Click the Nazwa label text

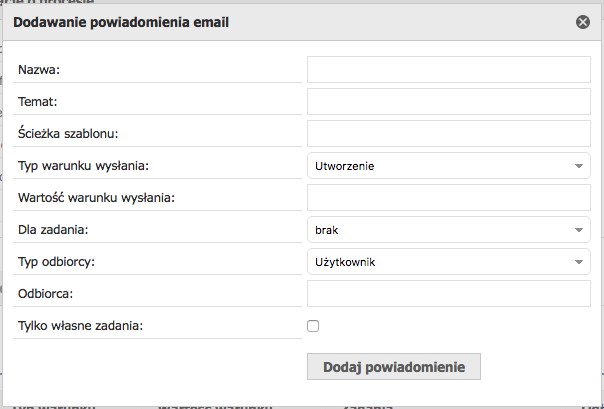39,70
